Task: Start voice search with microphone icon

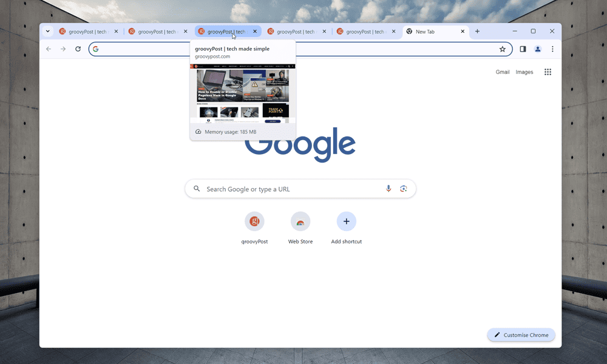Action: [x=388, y=189]
